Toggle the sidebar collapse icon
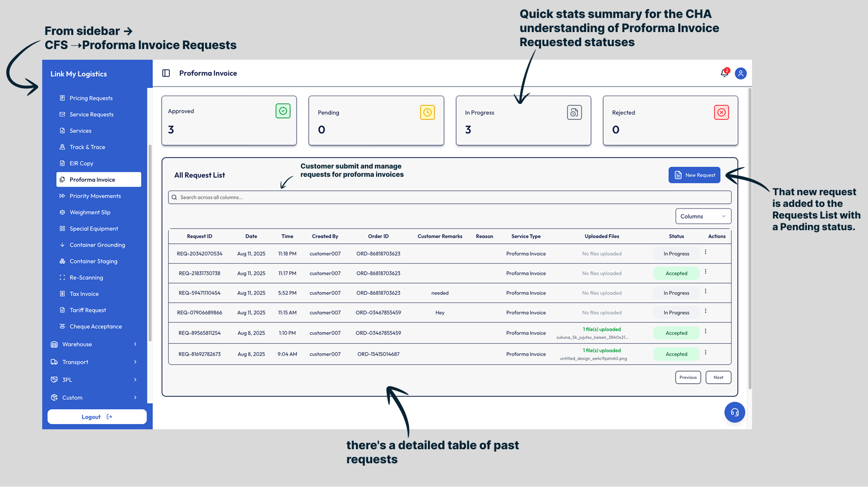The height and width of the screenshot is (490, 868). pos(166,73)
